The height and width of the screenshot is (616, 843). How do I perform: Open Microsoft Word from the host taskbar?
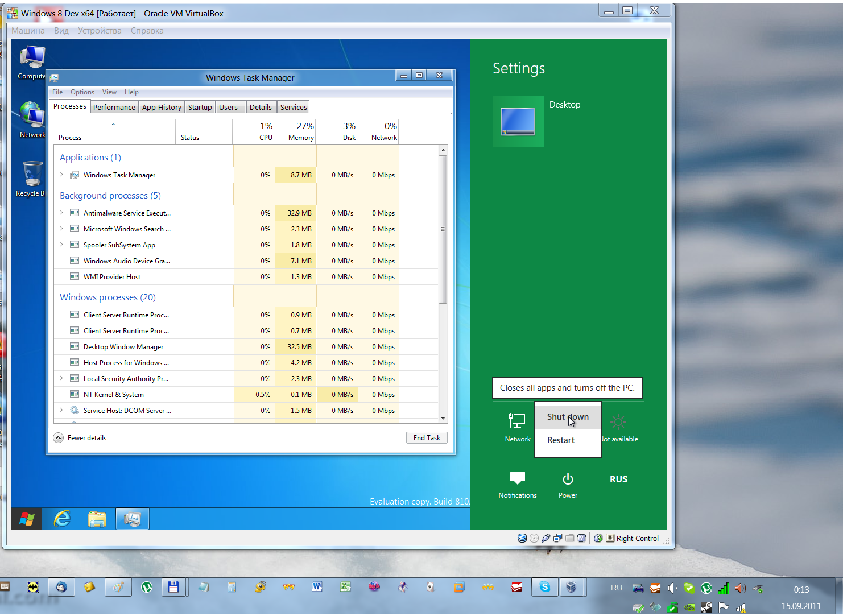(317, 587)
